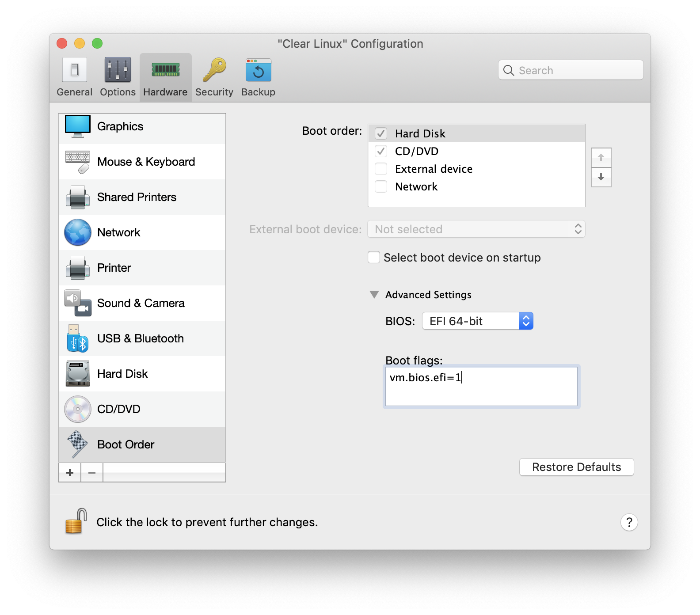This screenshot has width=700, height=615.
Task: Enable External device boot checkbox
Action: [x=381, y=169]
